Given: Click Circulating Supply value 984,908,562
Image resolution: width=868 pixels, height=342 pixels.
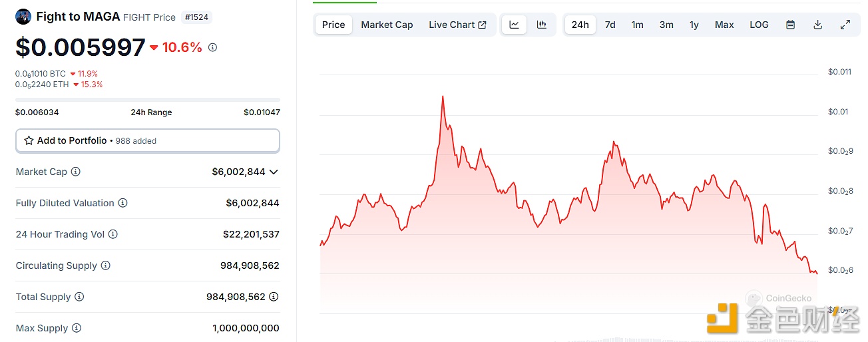Looking at the screenshot, I should (250, 265).
